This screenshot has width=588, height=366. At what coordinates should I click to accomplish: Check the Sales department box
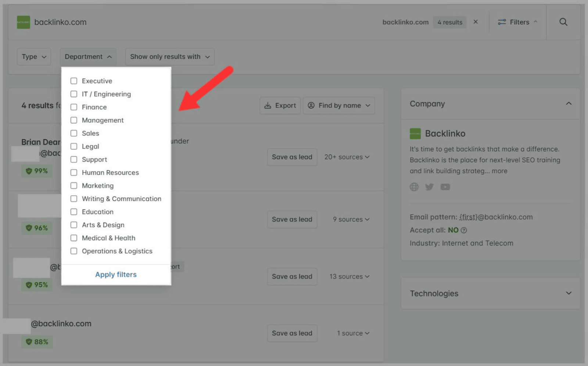coord(74,133)
